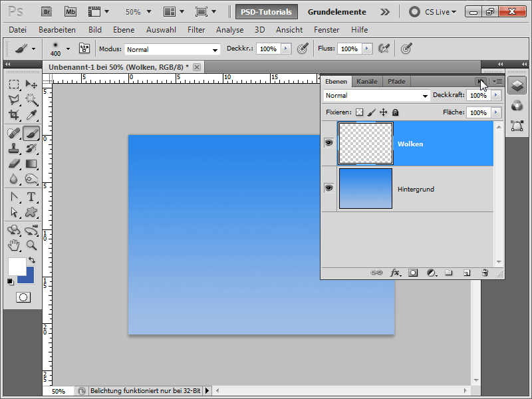Select the Magic Wand tool
Screen dimensions: 532x399
(x=31, y=99)
